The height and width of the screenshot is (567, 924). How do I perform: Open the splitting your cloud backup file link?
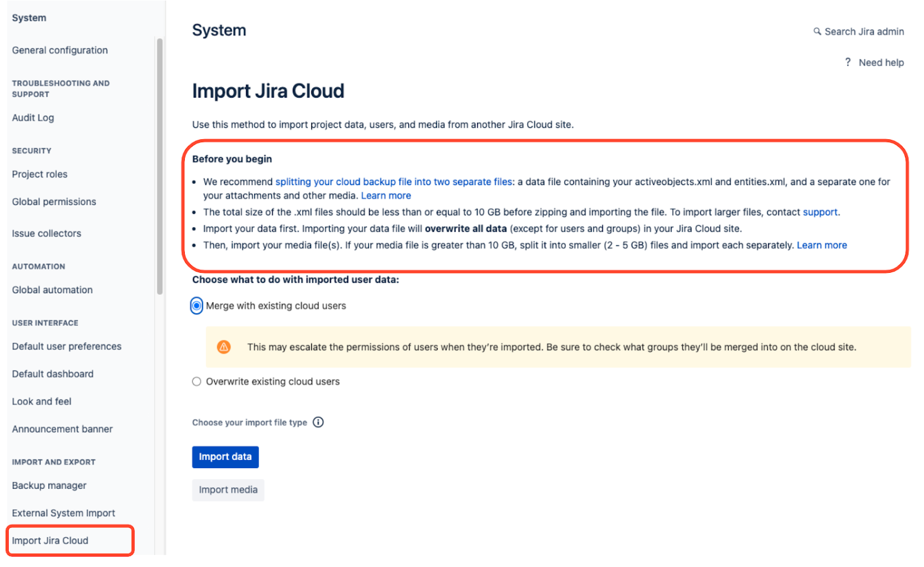point(394,181)
